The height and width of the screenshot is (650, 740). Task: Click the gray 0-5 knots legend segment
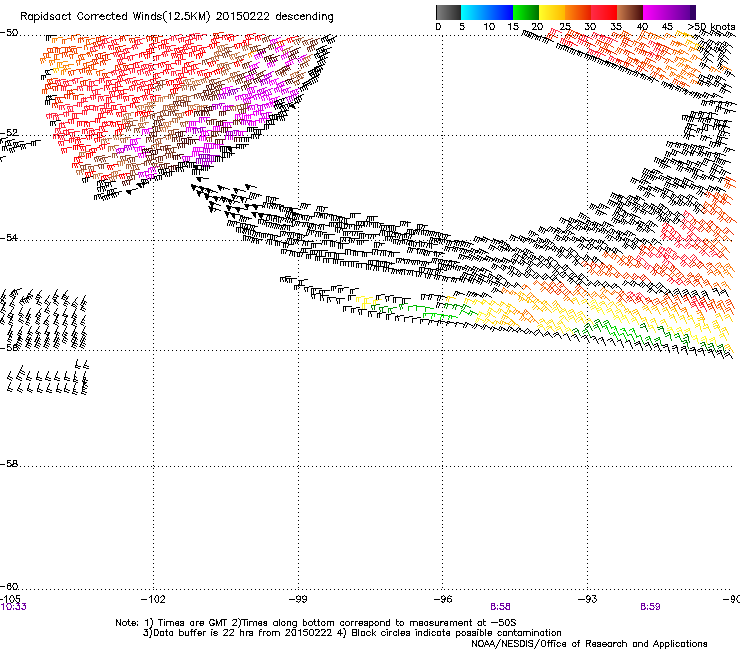[448, 12]
